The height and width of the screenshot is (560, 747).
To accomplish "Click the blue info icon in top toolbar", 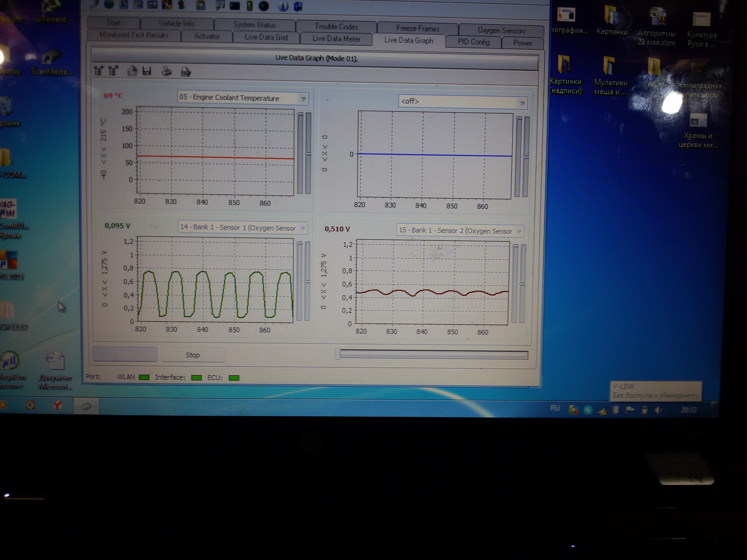I will click(283, 6).
